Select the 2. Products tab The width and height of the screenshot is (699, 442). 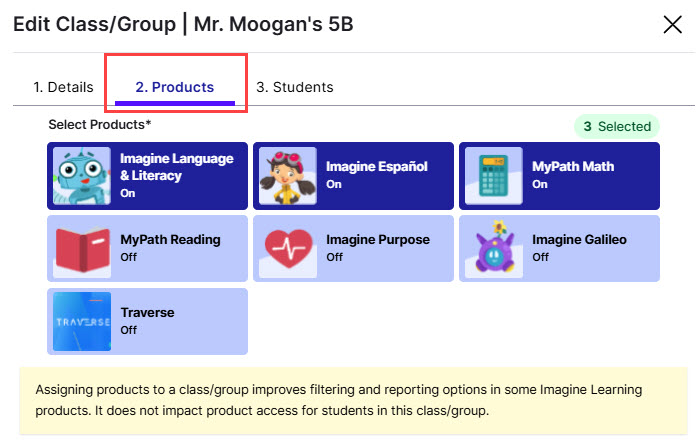tap(175, 87)
